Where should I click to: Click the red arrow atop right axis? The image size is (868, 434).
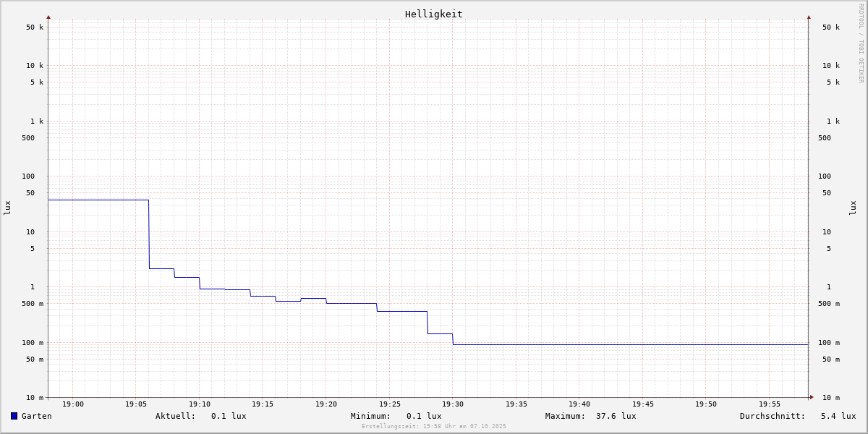809,17
